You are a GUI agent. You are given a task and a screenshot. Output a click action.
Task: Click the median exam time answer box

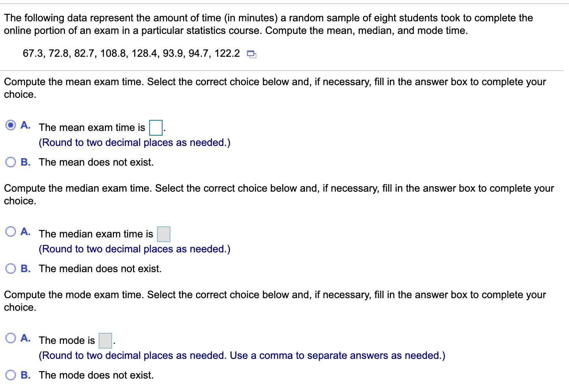[x=164, y=234]
